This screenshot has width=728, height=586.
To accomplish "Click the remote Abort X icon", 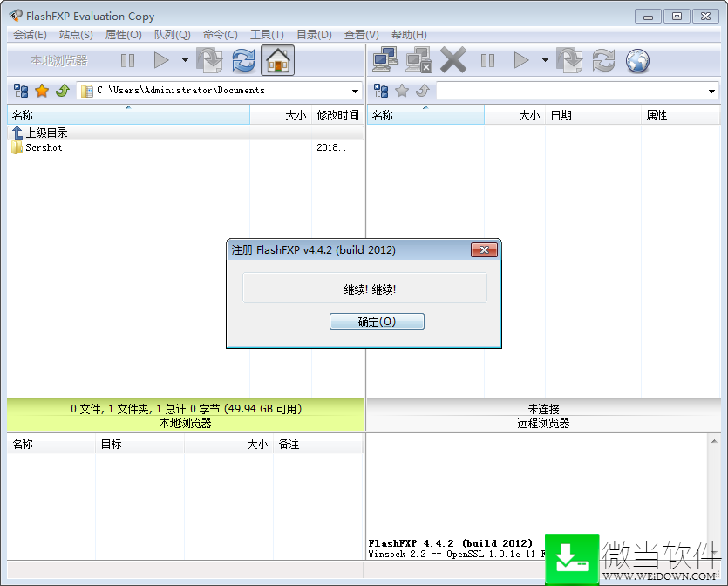I will [453, 60].
